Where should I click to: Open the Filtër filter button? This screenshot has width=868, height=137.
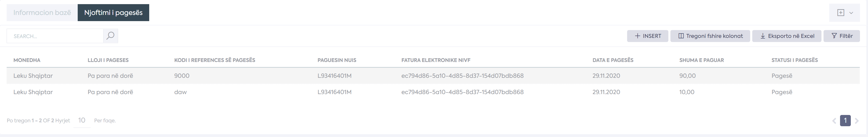click(x=841, y=36)
